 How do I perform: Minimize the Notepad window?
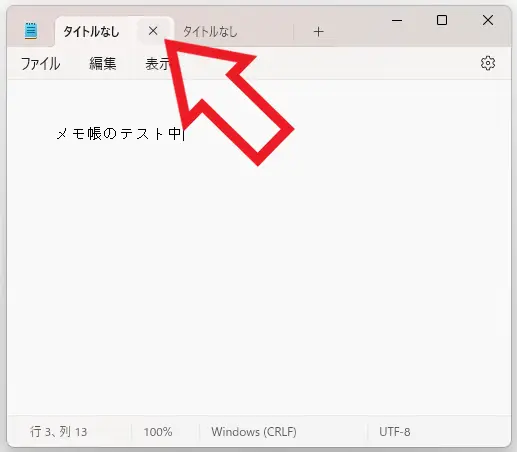pos(397,20)
